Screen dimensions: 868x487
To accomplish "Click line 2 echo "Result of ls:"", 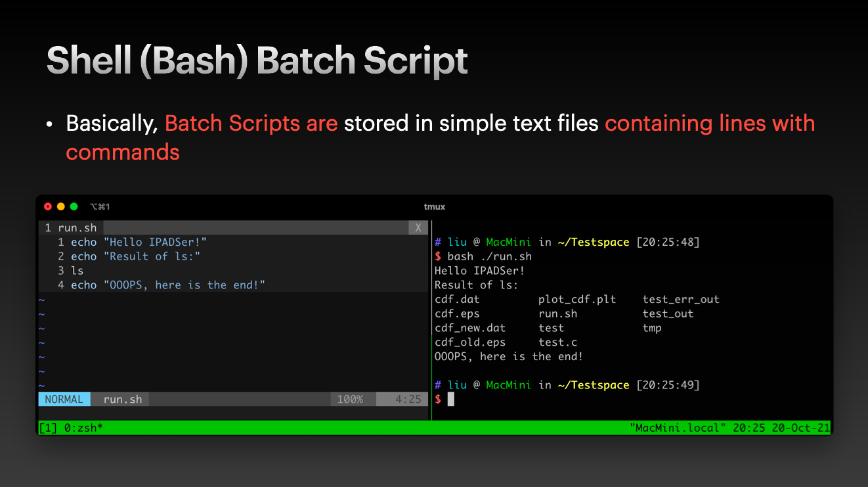I will [x=136, y=256].
